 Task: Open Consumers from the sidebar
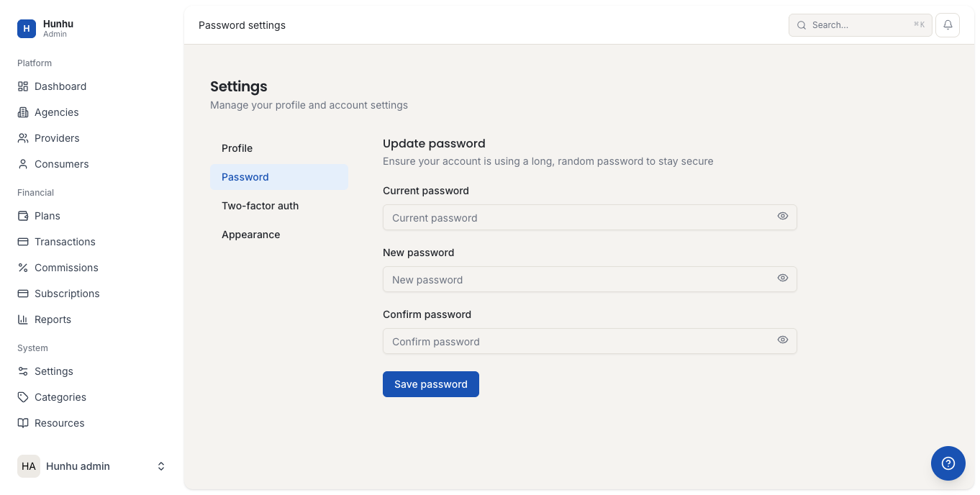92,164
